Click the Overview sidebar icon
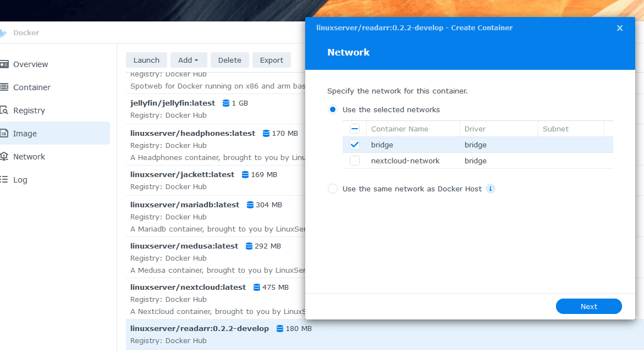644x353 pixels. tap(4, 64)
